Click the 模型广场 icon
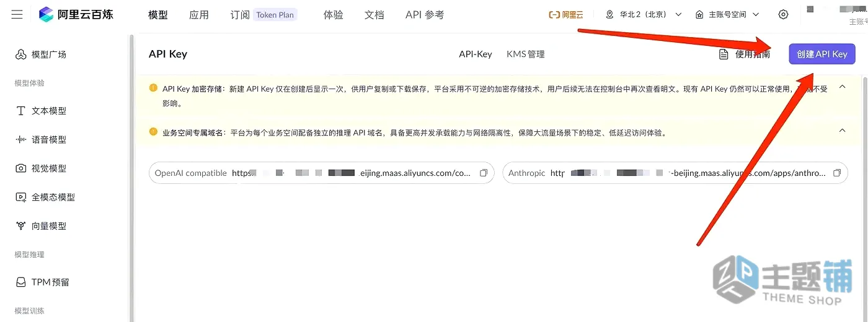The height and width of the screenshot is (322, 868). 20,54
